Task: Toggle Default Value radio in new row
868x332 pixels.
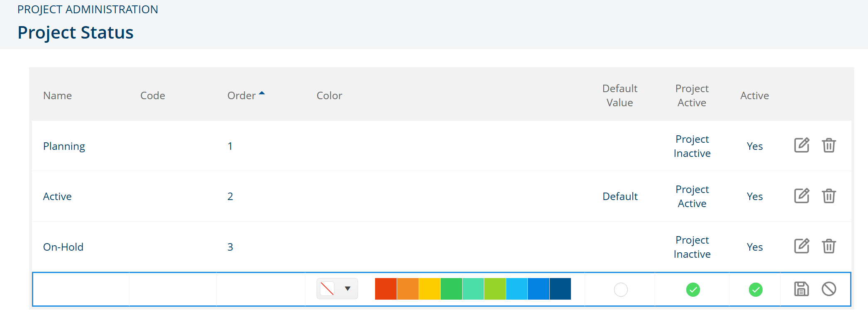Action: click(x=621, y=289)
